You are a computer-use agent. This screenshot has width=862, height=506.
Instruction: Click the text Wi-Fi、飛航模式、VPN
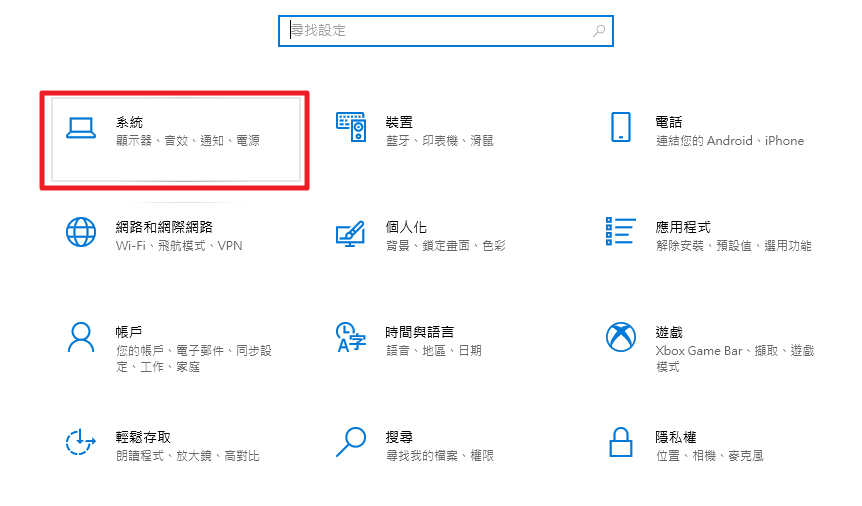179,246
